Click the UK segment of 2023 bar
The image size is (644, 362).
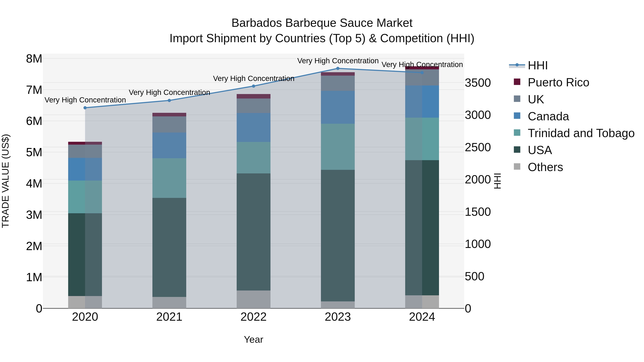[338, 83]
